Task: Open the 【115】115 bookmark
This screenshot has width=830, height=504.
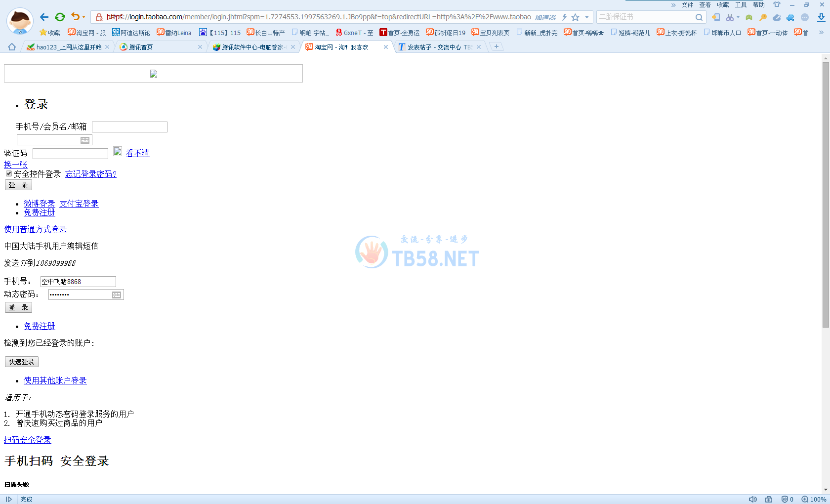Action: (x=220, y=33)
